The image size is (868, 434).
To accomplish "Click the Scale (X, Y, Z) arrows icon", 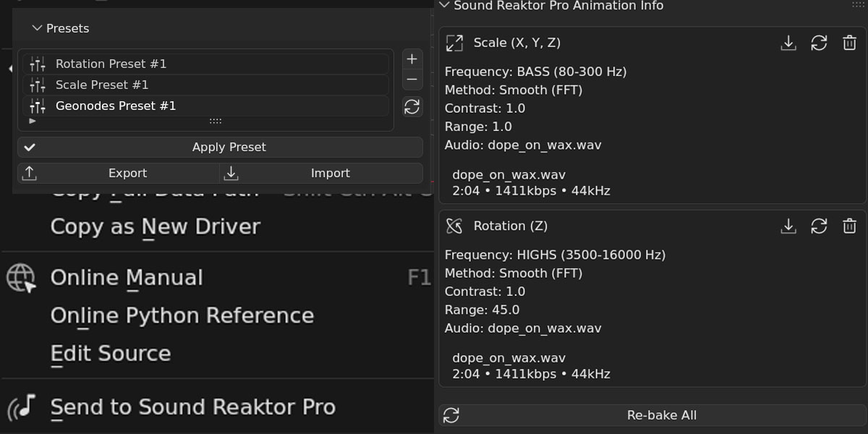I will click(x=454, y=43).
